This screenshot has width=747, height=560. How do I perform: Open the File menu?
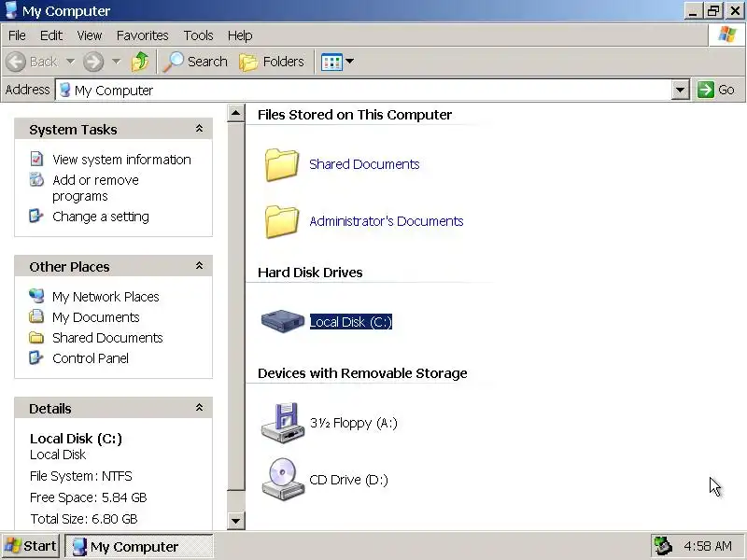coord(17,35)
